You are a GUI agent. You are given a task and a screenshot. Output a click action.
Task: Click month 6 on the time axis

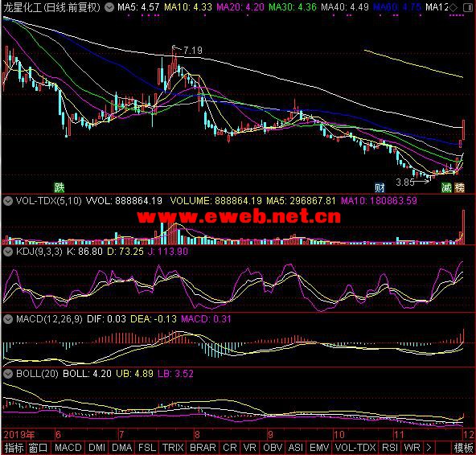click(x=58, y=435)
